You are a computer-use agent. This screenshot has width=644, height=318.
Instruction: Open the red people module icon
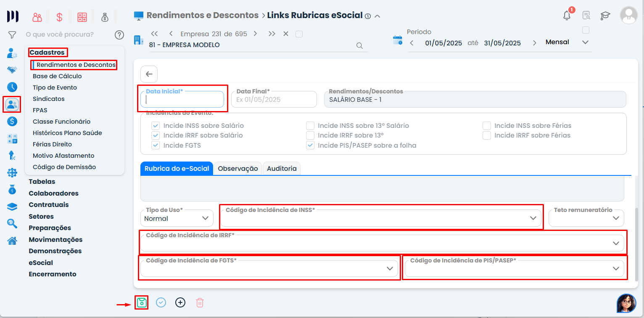(x=37, y=17)
